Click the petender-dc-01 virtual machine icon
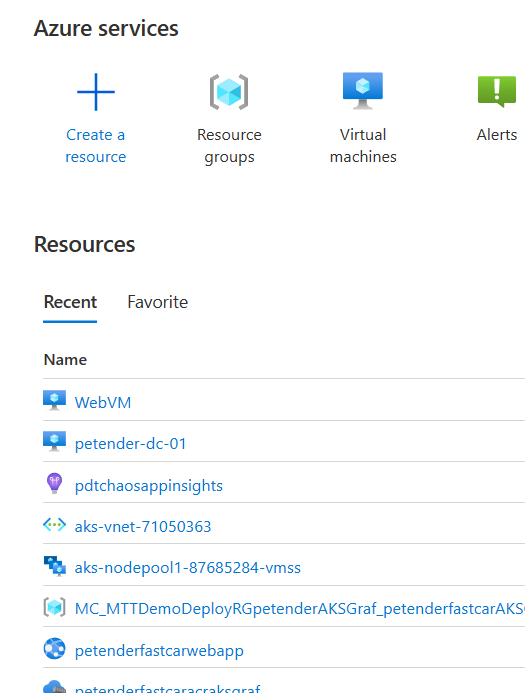 54,442
